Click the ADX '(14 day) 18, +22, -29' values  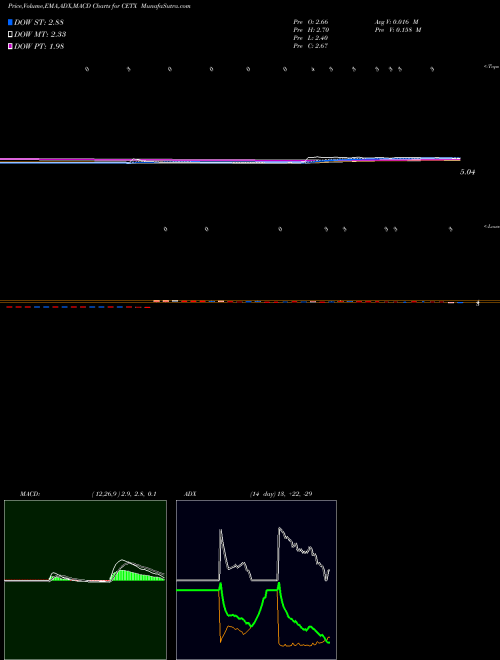pyautogui.click(x=280, y=494)
